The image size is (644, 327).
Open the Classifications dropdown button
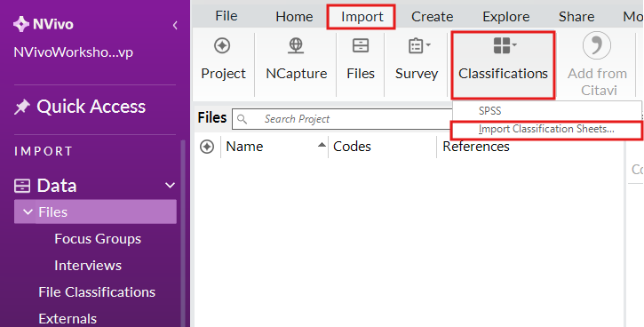503,65
